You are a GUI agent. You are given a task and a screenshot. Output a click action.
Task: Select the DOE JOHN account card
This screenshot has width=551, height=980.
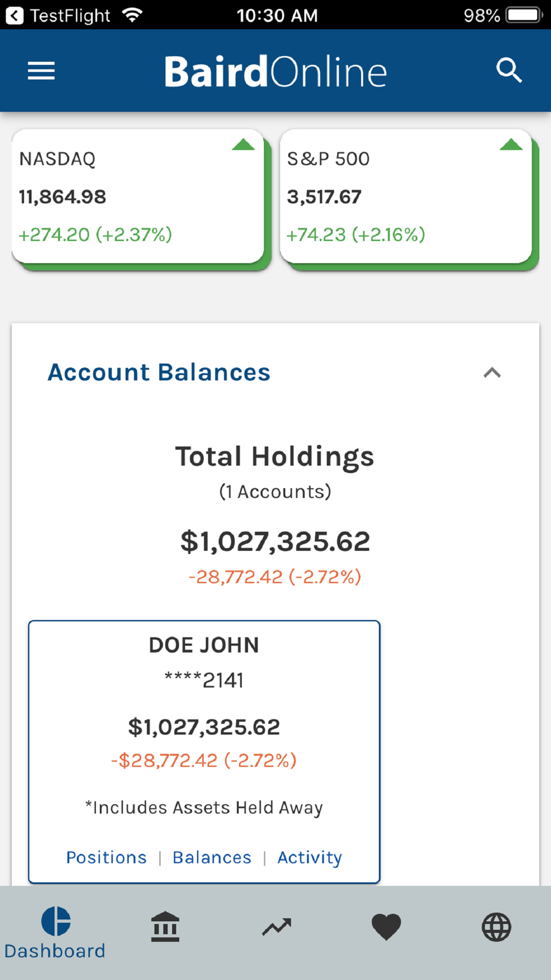[204, 717]
